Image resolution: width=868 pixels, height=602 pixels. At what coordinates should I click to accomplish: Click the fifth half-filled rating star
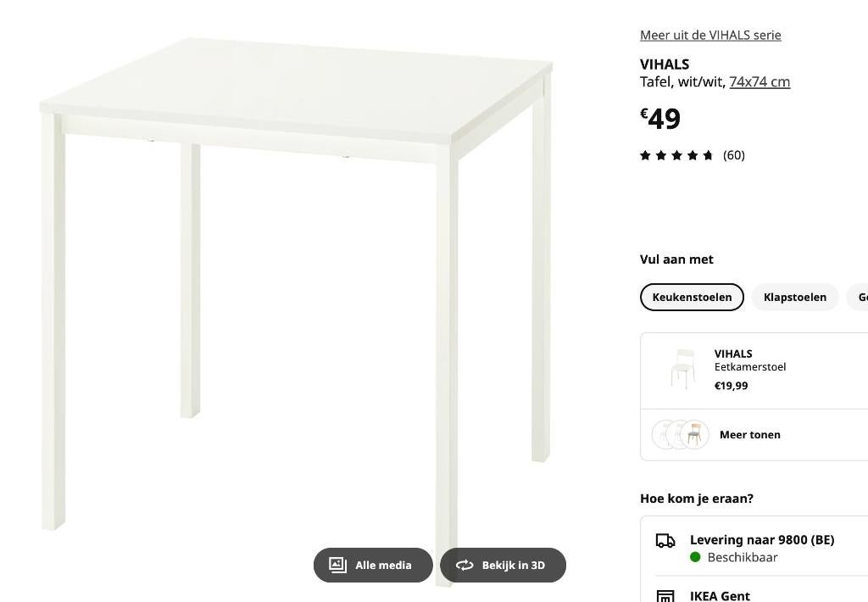[x=708, y=155]
